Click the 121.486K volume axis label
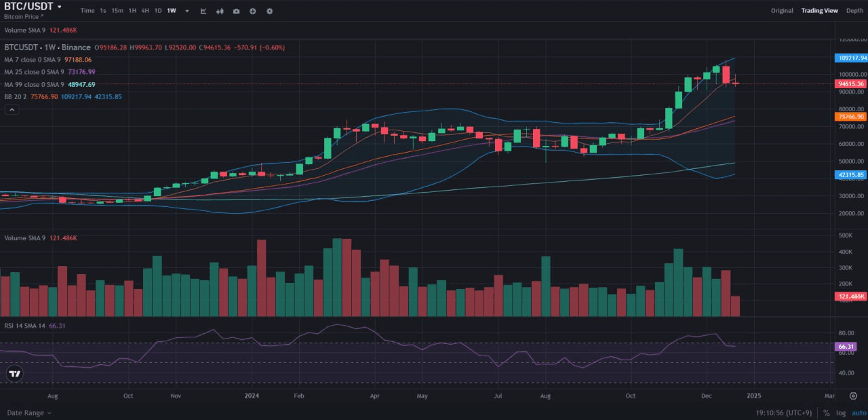868x420 pixels. click(850, 297)
